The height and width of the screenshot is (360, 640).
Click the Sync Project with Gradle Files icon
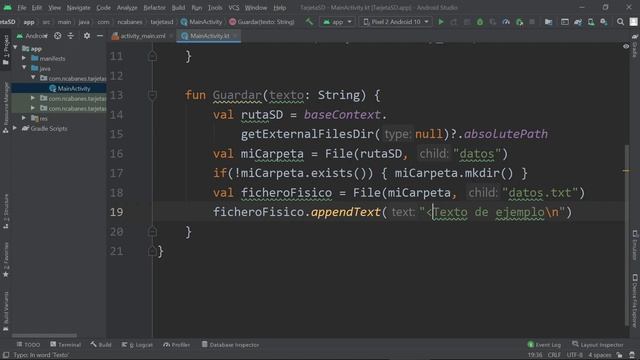[x=578, y=22]
